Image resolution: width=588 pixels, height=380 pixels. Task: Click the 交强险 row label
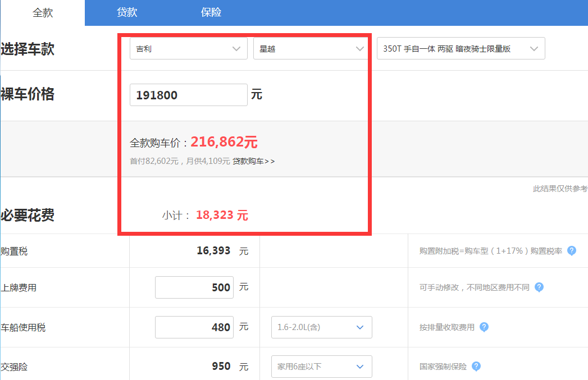pyautogui.click(x=14, y=367)
